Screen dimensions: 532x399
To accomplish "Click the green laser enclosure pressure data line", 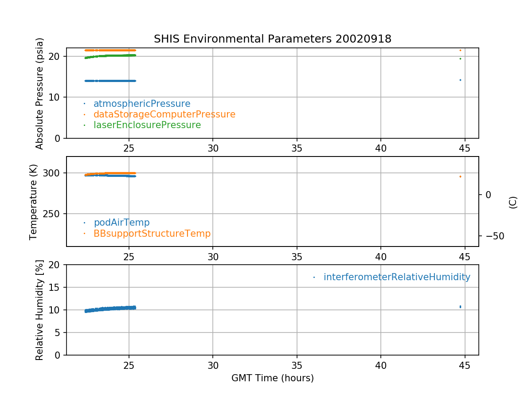I will [x=111, y=56].
